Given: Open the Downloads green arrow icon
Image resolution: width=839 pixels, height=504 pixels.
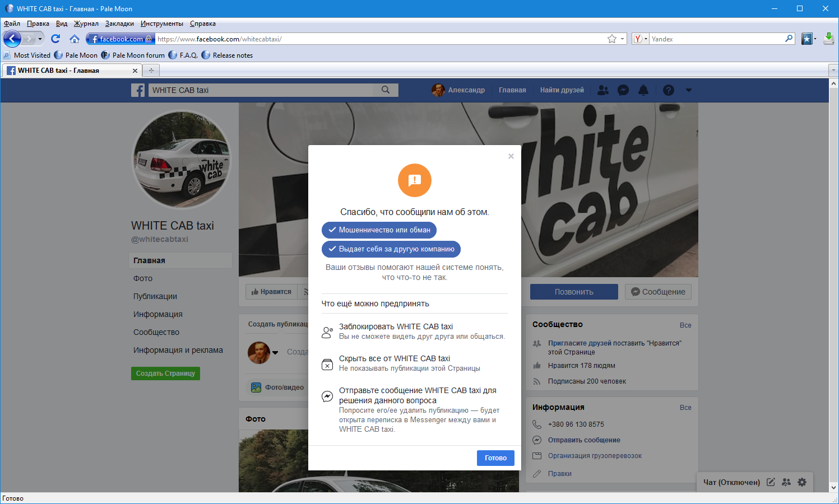Looking at the screenshot, I should point(829,39).
